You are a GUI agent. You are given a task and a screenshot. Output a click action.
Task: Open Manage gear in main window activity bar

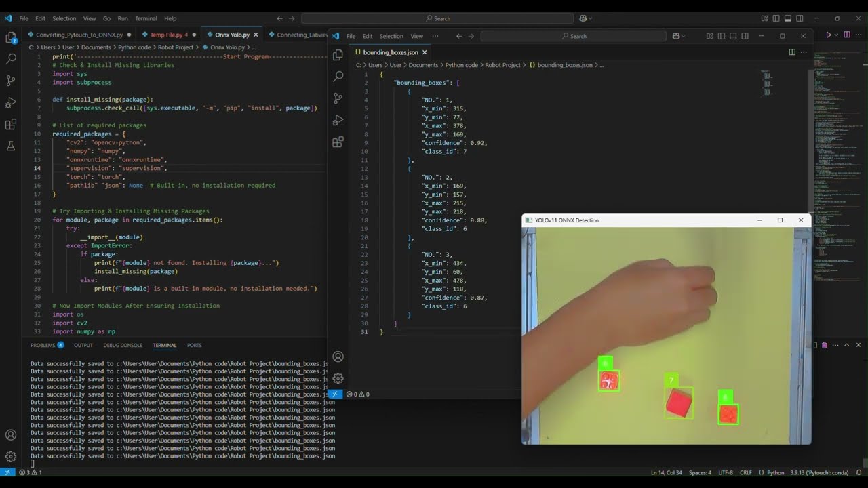click(x=11, y=457)
